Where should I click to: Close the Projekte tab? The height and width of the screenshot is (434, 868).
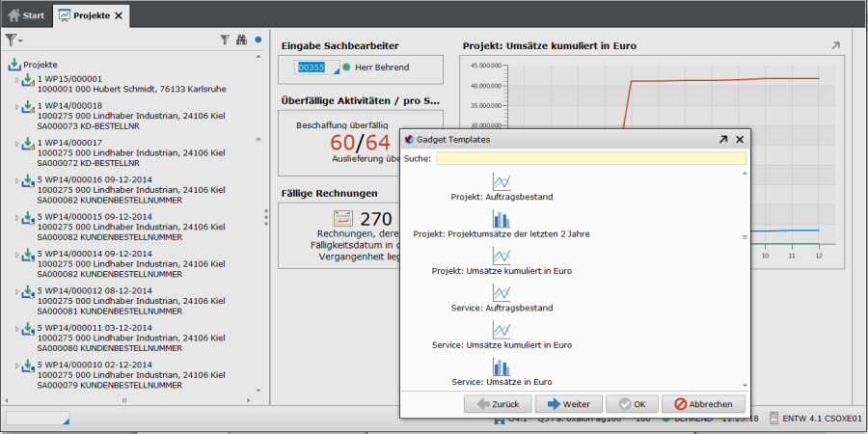click(x=119, y=16)
